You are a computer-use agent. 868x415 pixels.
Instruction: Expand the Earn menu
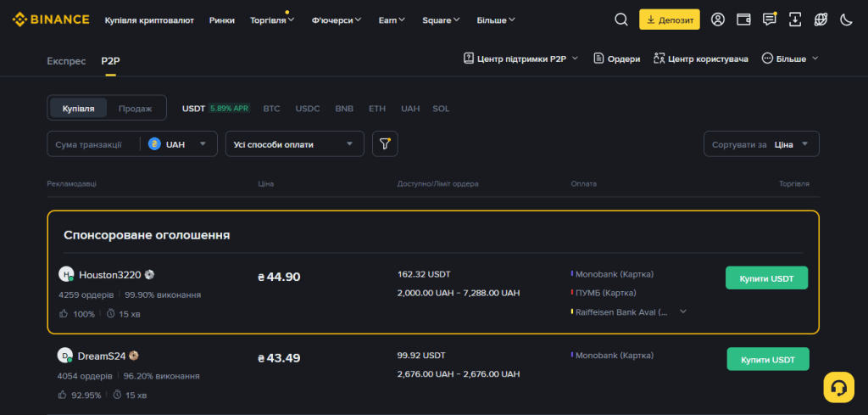pos(392,20)
